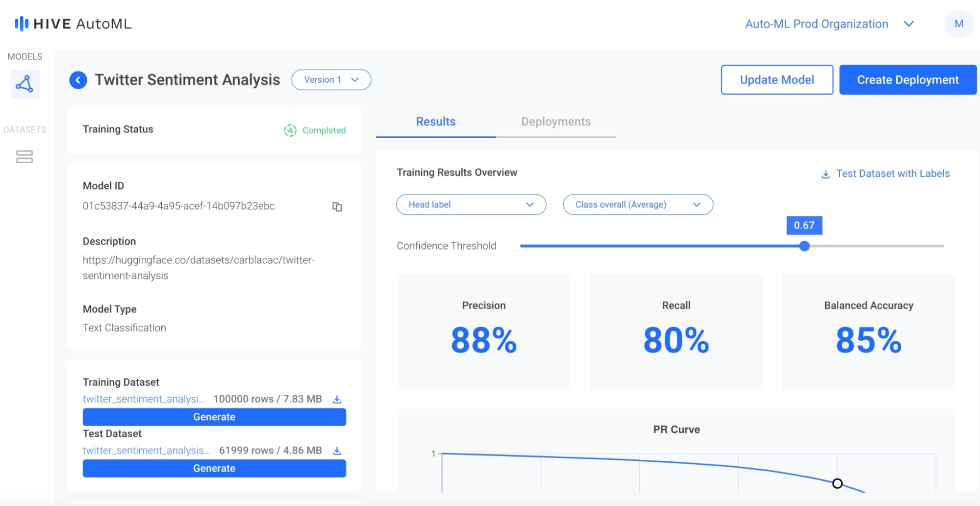Click the back arrow next to Twitter Sentiment Analysis
980x506 pixels.
coord(77,79)
